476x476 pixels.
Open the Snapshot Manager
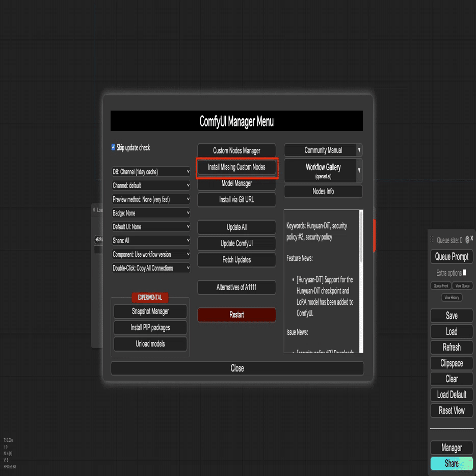coord(150,311)
